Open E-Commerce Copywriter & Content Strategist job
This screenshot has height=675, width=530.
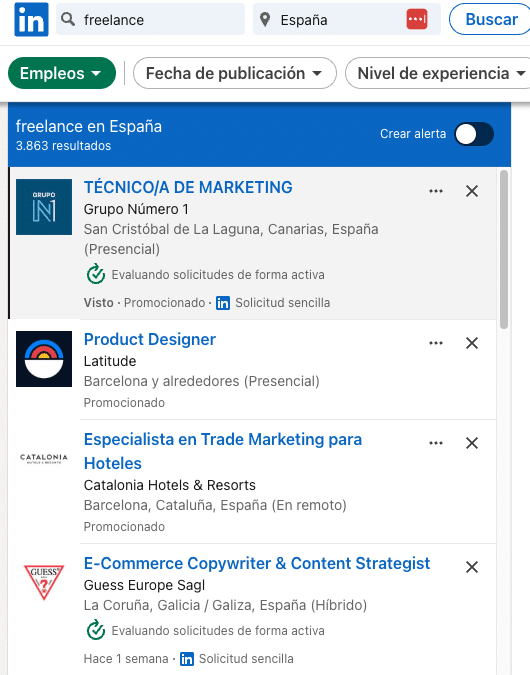point(257,564)
